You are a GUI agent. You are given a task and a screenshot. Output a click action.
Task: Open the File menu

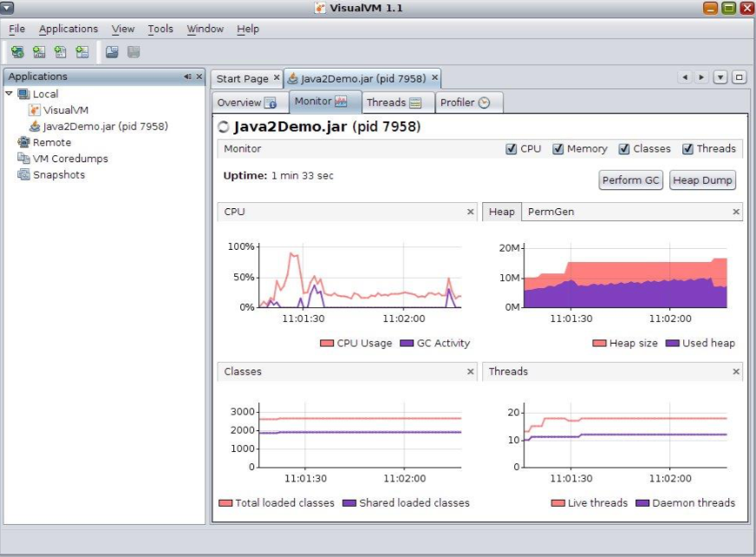point(16,29)
